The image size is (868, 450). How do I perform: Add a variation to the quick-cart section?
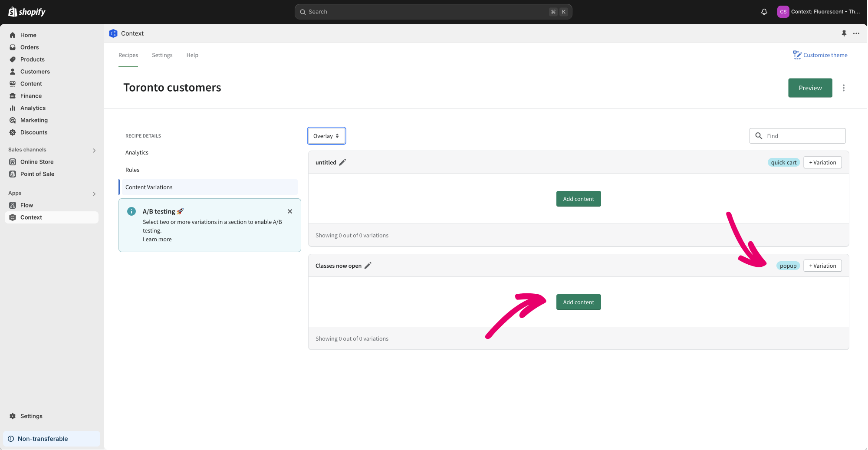(x=822, y=162)
